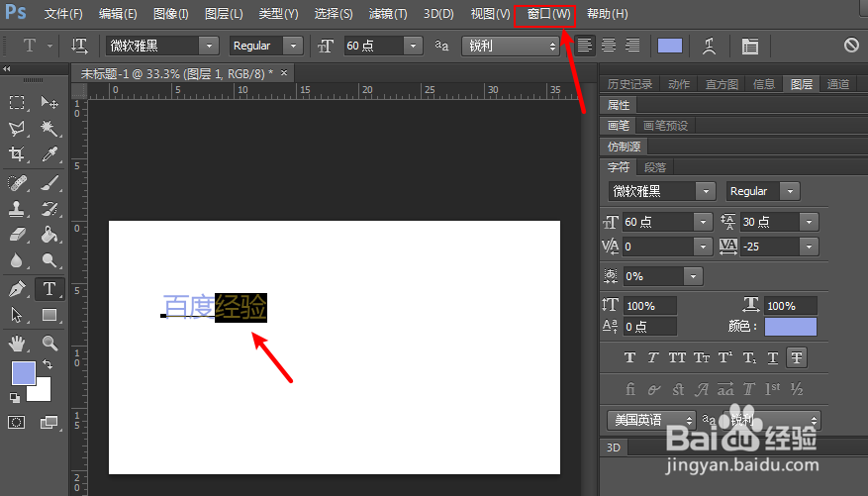Create warped text
The height and width of the screenshot is (496, 868).
tap(709, 46)
